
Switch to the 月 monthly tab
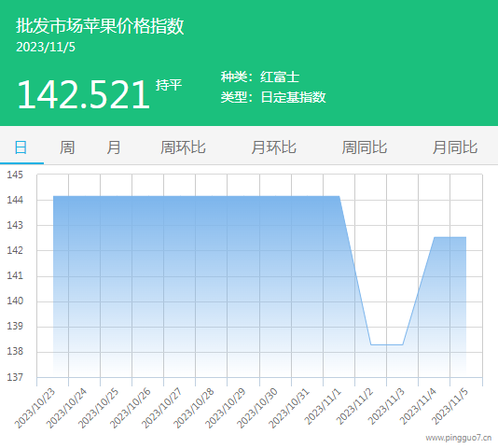point(114,147)
